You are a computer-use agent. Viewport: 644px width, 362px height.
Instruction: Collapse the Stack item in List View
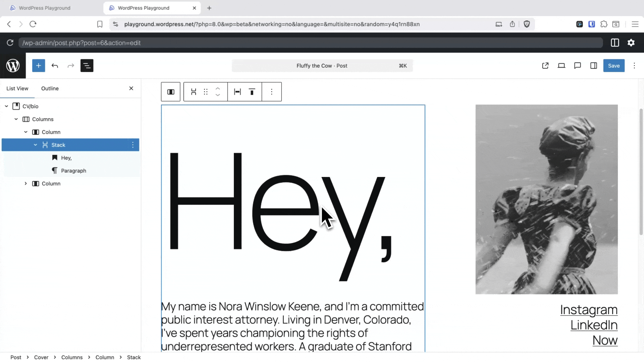(x=35, y=145)
